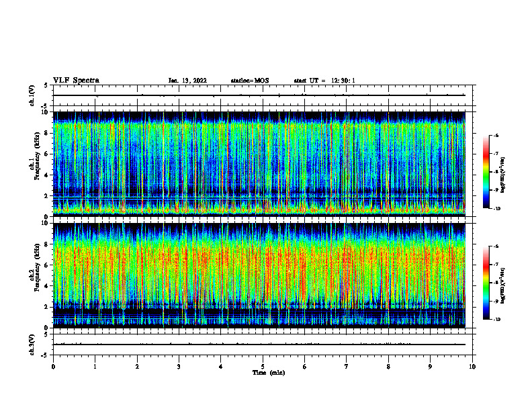Click time-axis tick label '1'
532x411 pixels.
click(95, 367)
